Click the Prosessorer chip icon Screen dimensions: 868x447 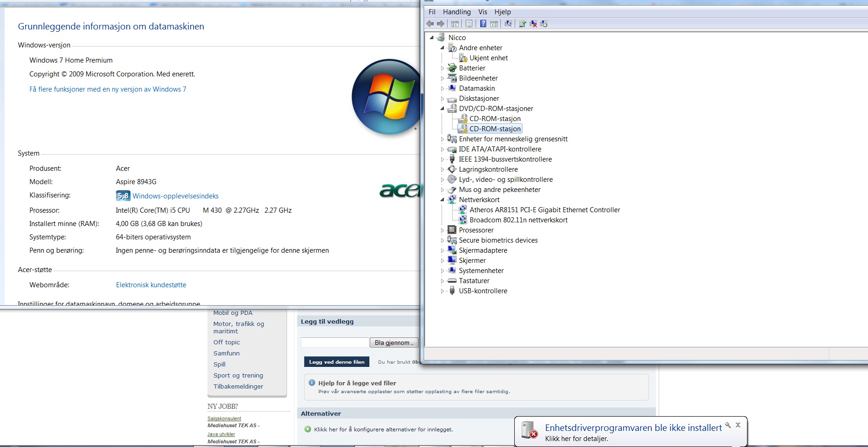click(452, 230)
